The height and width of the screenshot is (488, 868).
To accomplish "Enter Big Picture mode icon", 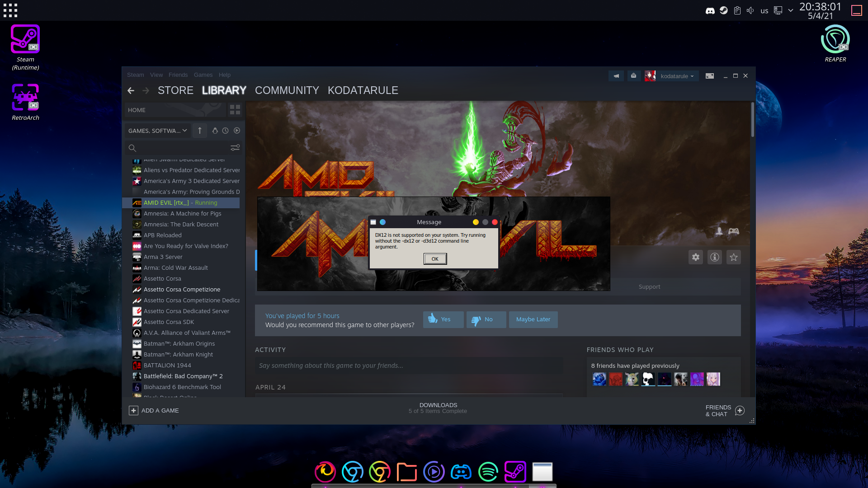I will click(x=710, y=76).
